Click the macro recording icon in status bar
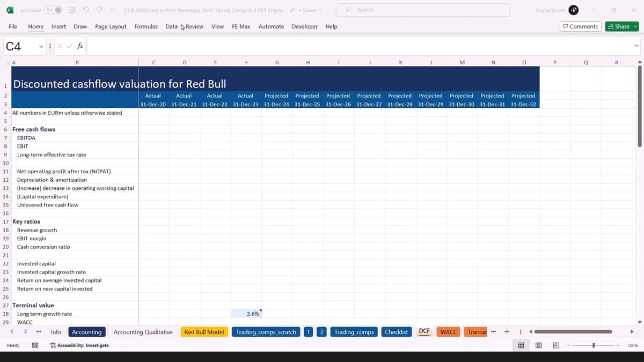Image resolution: width=644 pixels, height=362 pixels. pos(35,345)
